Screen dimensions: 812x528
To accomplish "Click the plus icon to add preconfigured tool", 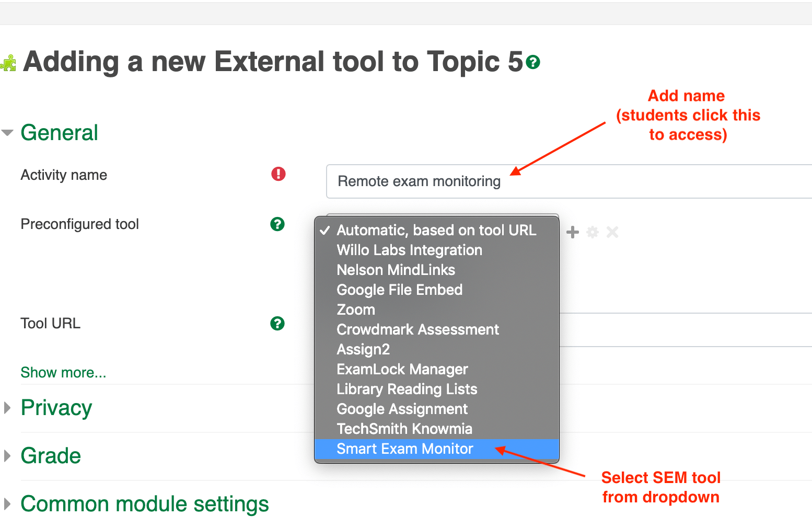I will pyautogui.click(x=573, y=232).
